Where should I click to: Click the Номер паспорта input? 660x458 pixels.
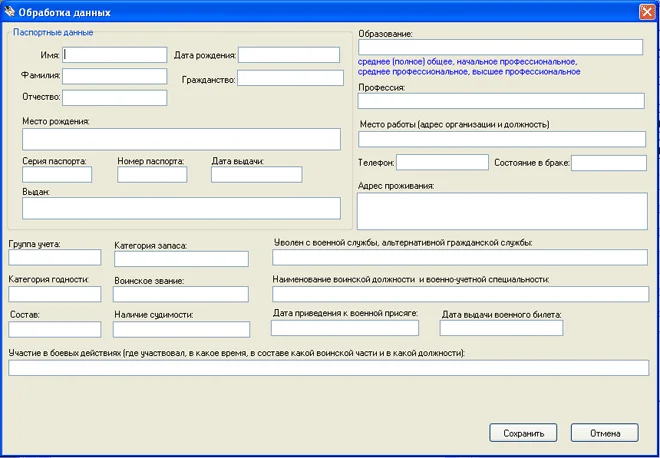[152, 175]
